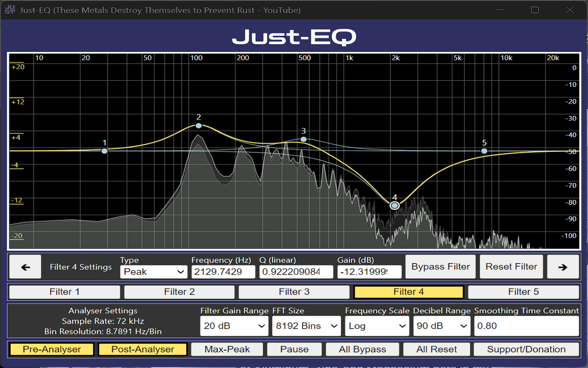Expand the FFT Size dropdown

306,326
